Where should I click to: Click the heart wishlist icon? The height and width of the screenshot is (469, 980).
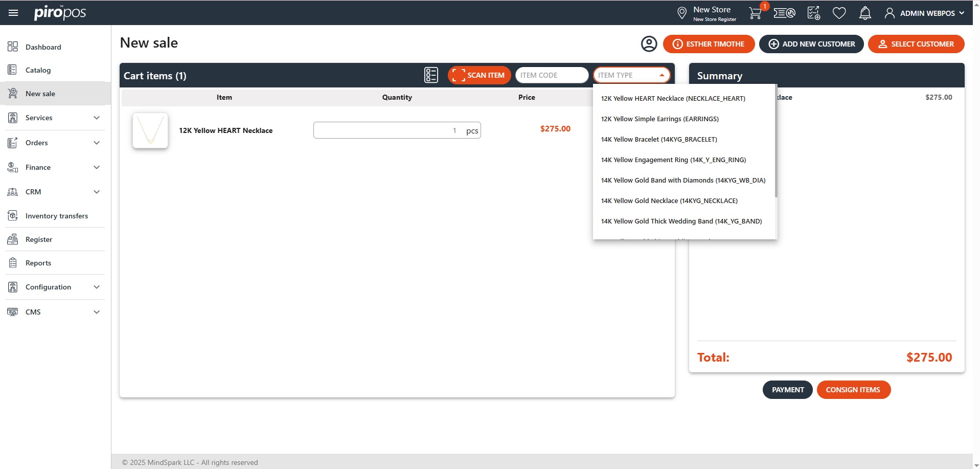(x=839, y=13)
